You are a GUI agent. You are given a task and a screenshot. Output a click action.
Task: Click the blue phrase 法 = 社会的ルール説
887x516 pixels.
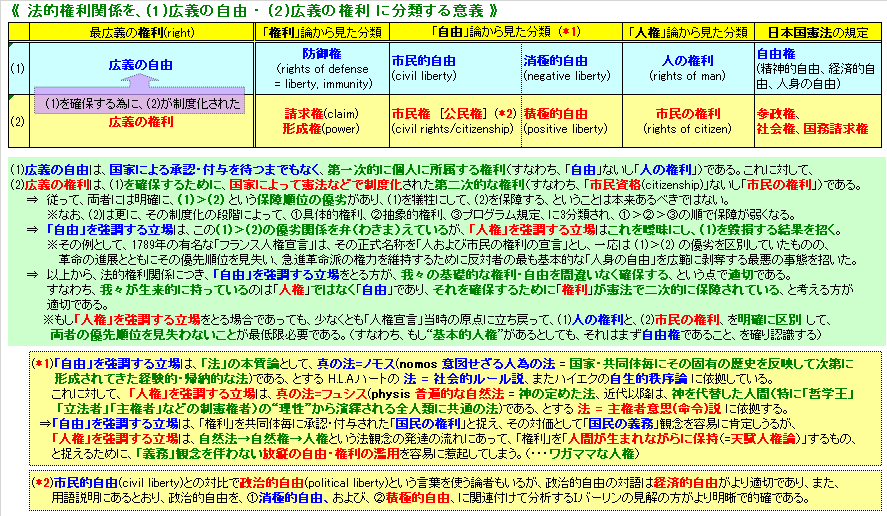pos(463,379)
